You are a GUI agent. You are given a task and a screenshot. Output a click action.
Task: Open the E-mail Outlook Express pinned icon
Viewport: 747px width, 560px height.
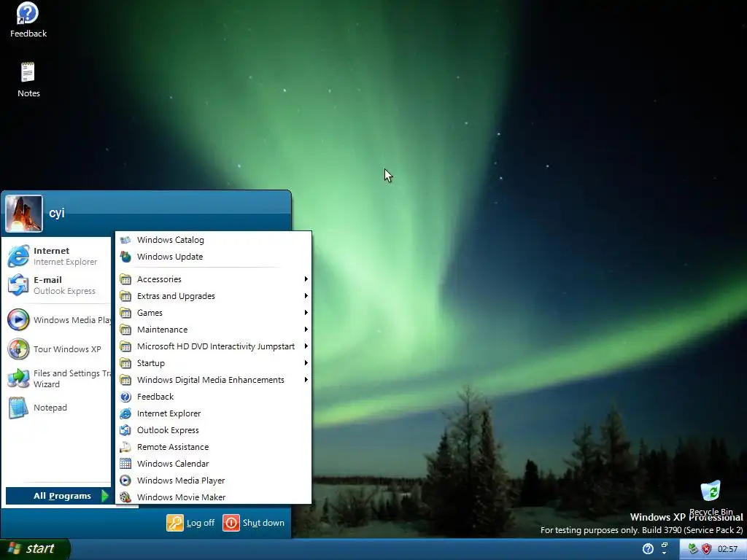tap(18, 285)
